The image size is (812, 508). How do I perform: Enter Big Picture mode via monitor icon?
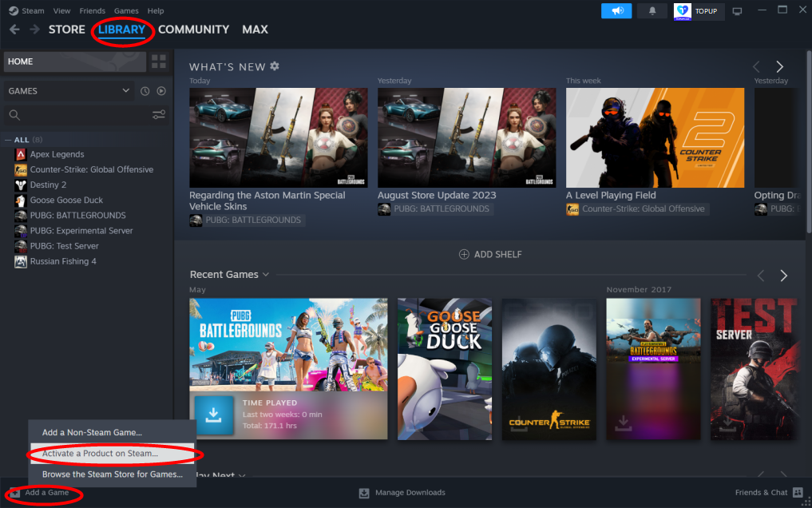[x=737, y=10]
